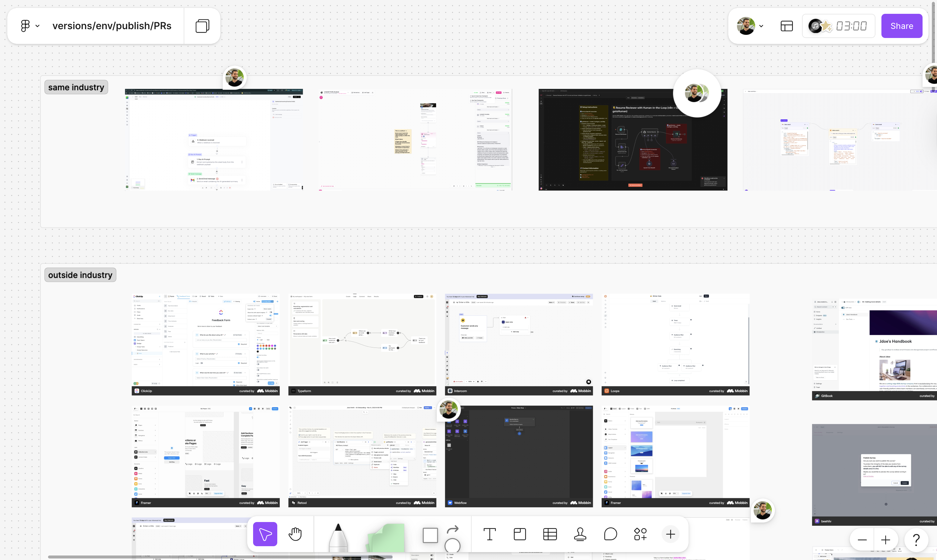
Task: Click the Mobbin logo on the ClickUp card
Action: click(267, 391)
